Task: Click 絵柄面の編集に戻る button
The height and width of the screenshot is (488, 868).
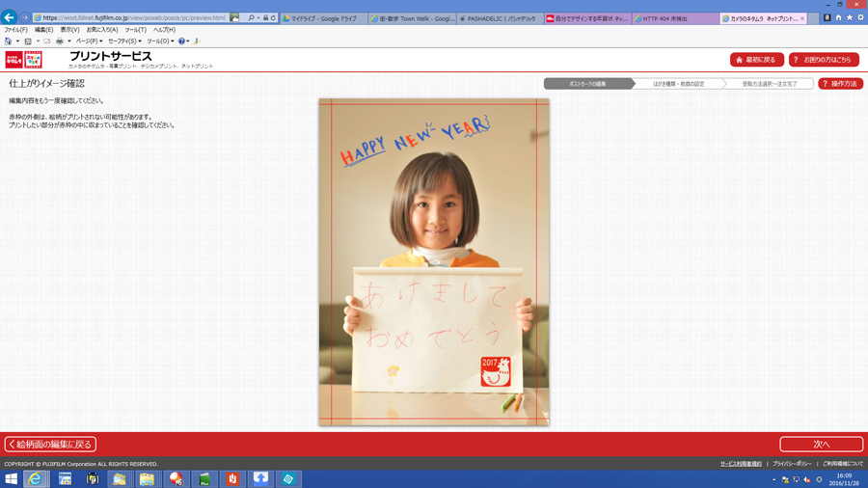Action: coord(50,445)
